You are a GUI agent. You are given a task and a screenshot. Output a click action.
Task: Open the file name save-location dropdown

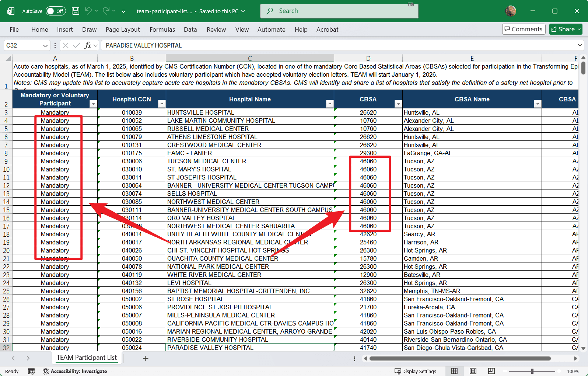(x=243, y=11)
